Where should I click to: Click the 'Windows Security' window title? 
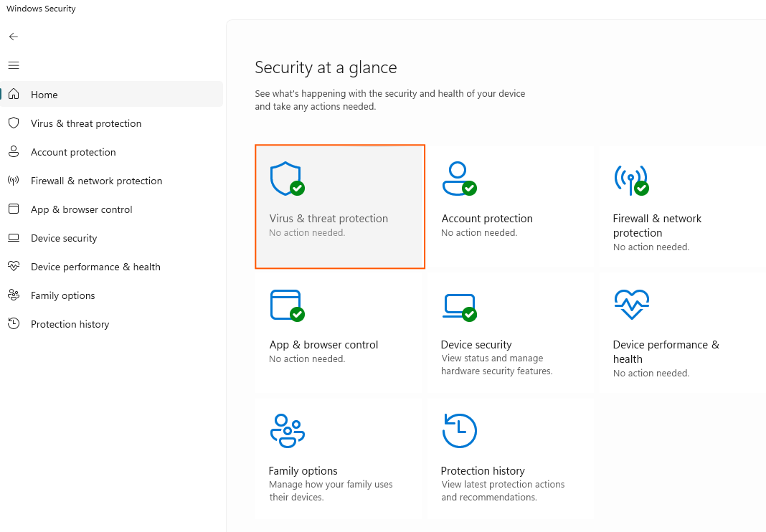click(41, 9)
